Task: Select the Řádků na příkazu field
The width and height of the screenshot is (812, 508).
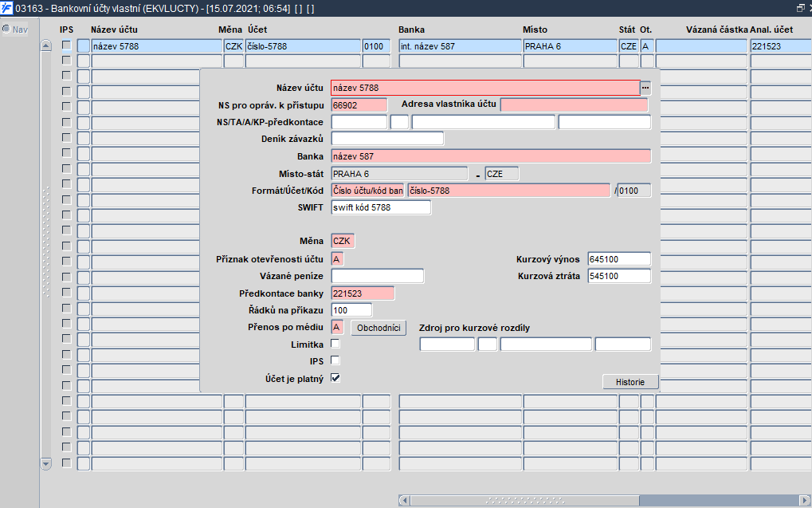Action: click(x=351, y=310)
